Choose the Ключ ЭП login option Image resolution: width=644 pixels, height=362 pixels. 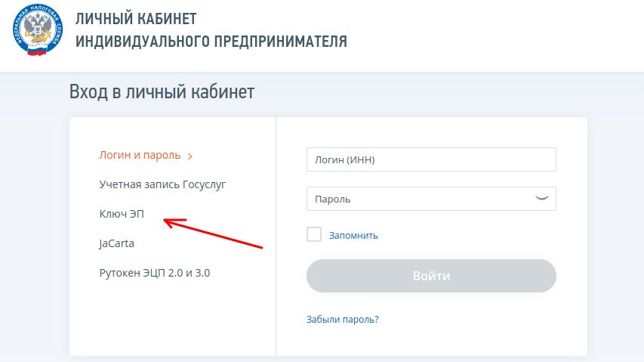click(121, 214)
